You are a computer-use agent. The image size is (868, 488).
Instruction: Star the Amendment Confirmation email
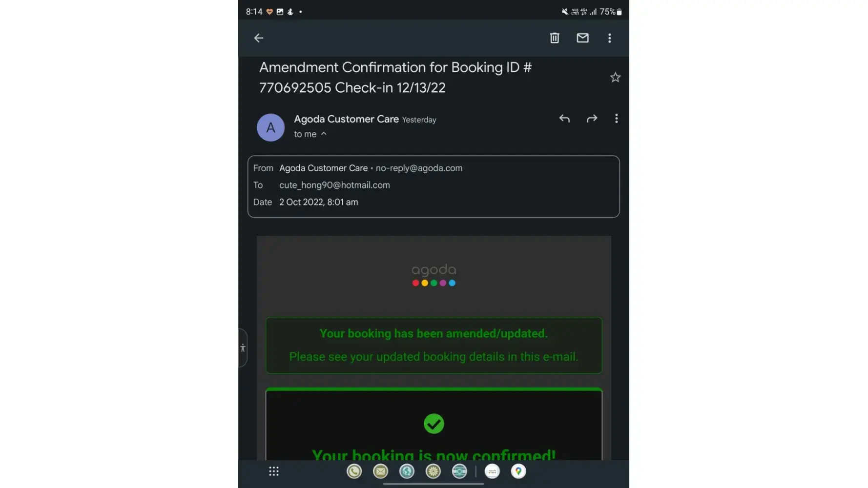click(x=615, y=77)
